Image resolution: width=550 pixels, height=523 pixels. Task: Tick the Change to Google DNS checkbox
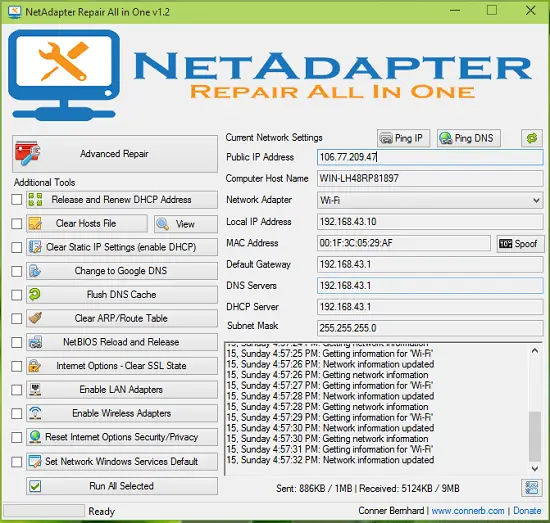coord(16,271)
